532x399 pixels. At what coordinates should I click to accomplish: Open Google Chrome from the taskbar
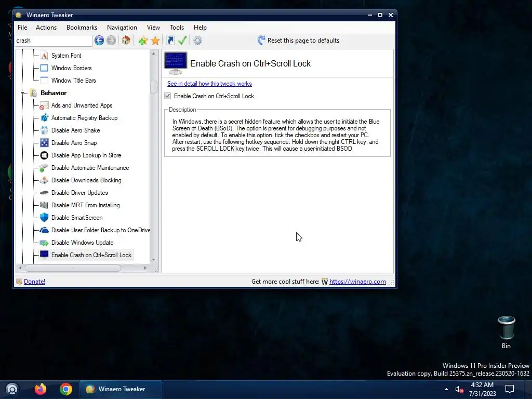pos(66,389)
